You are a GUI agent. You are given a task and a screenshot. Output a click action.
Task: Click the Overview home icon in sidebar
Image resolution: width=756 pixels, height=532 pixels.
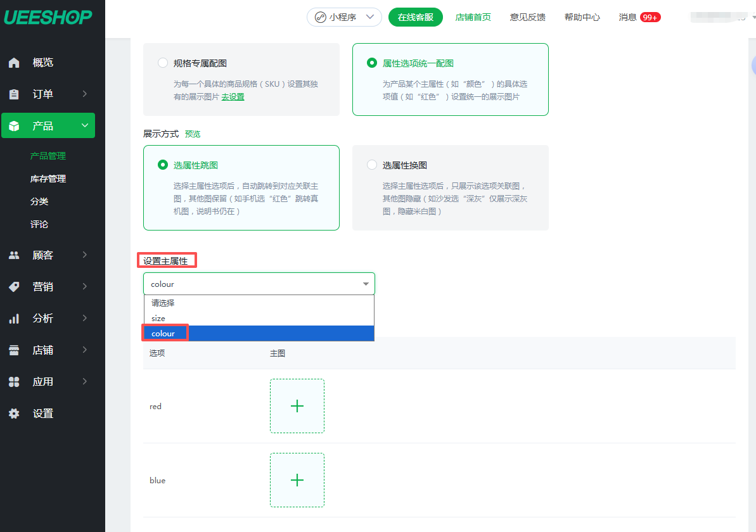click(x=14, y=63)
